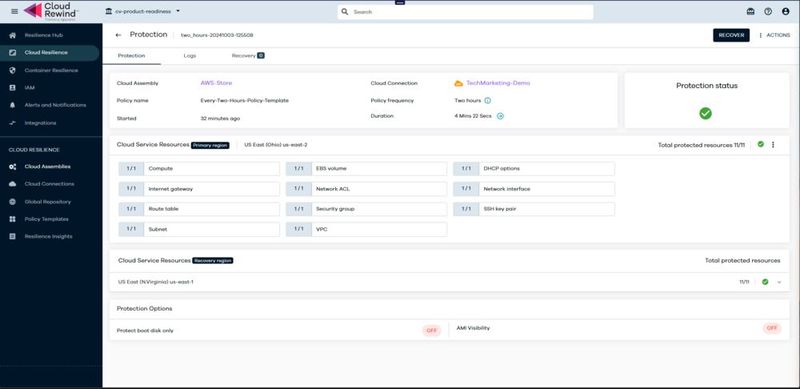This screenshot has width=800, height=389.
Task: Click the Recovery region badge
Action: 213,260
